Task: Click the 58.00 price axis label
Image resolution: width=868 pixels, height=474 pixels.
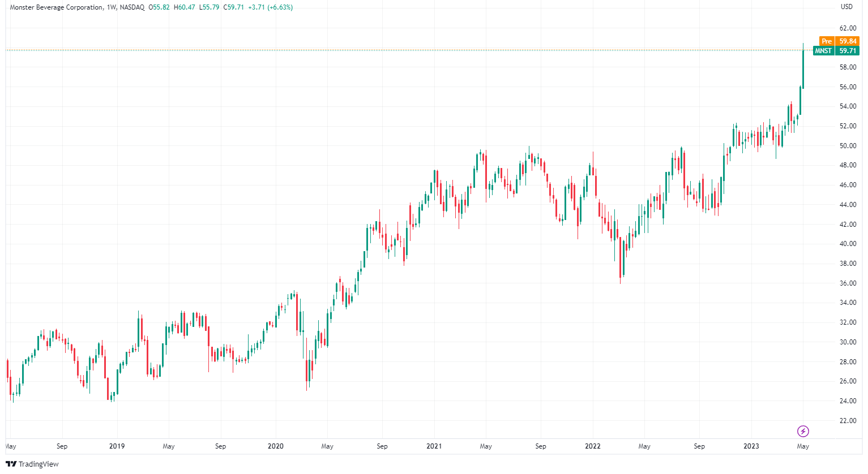Action: [x=848, y=67]
